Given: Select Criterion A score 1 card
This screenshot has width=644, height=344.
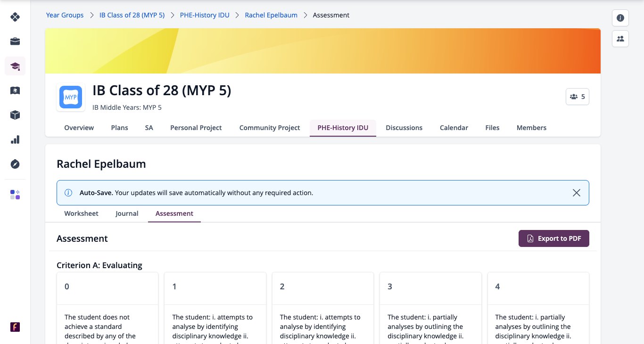Looking at the screenshot, I should (215, 308).
